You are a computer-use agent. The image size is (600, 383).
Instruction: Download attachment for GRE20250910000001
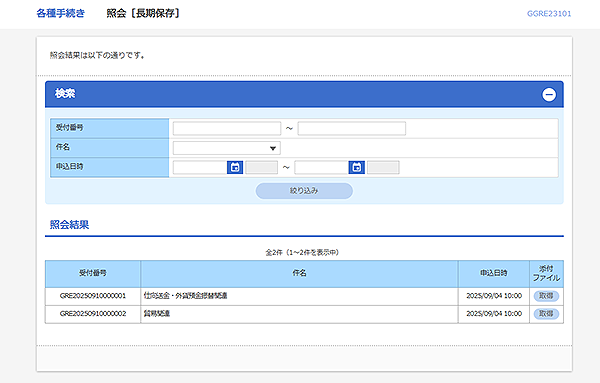[546, 296]
